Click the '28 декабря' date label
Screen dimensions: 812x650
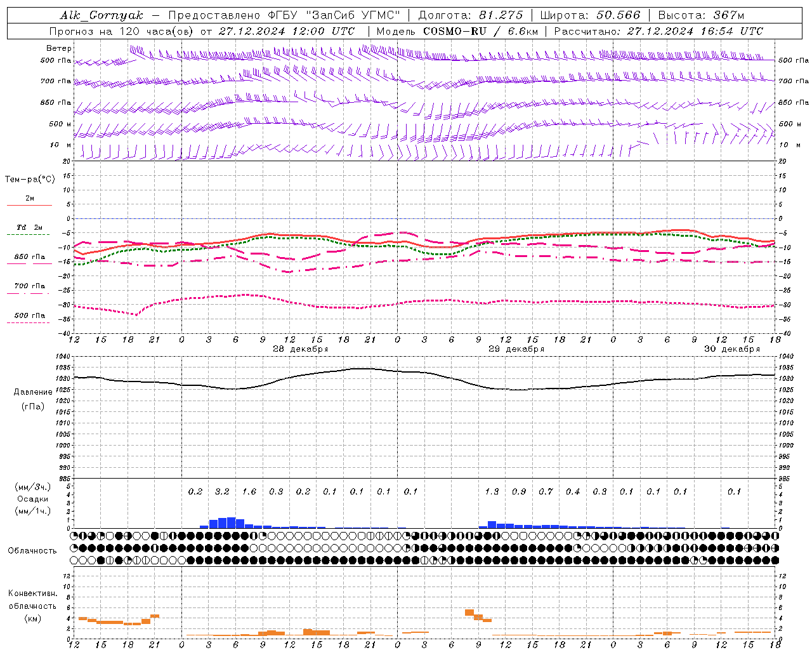pos(300,349)
